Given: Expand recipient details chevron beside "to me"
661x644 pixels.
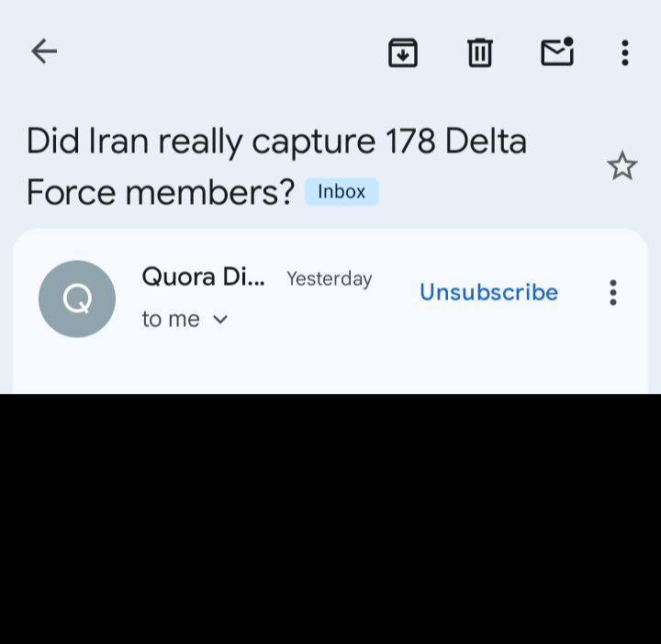Looking at the screenshot, I should click(x=220, y=320).
